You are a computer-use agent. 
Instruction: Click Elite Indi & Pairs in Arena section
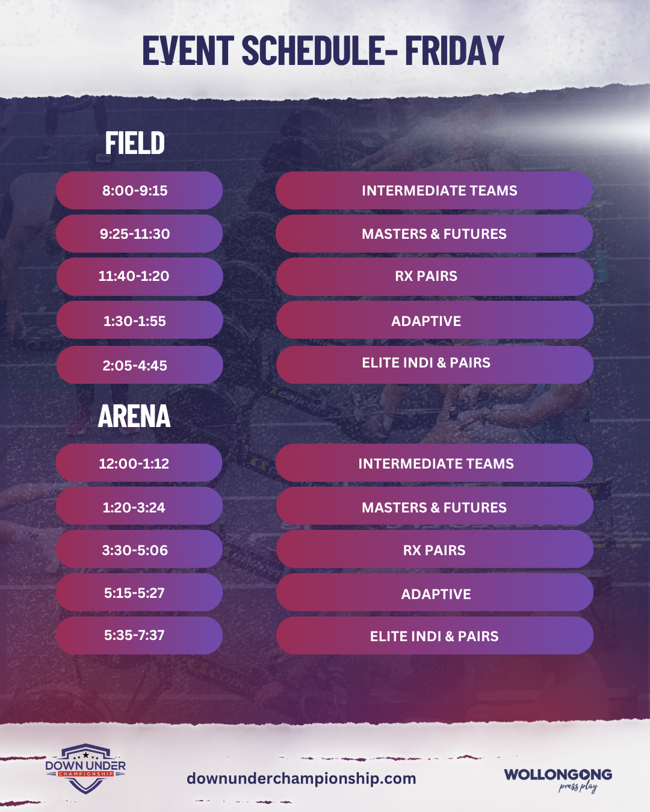tap(435, 636)
